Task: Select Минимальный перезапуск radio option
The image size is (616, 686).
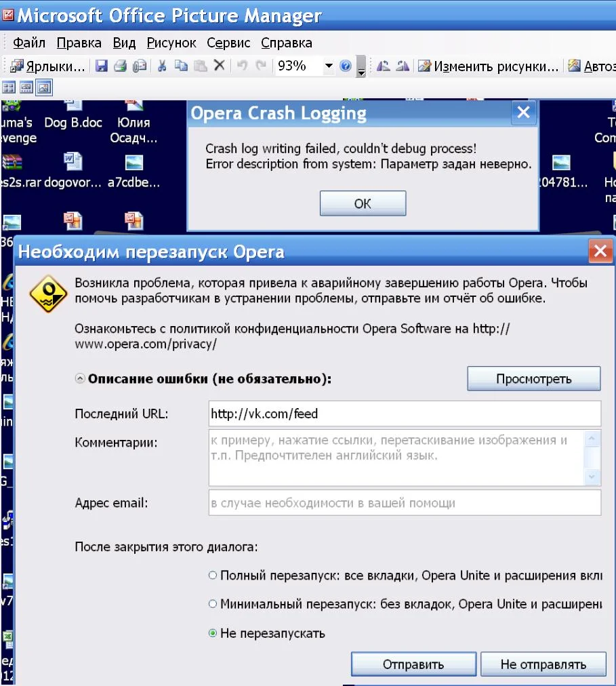Action: (x=213, y=604)
